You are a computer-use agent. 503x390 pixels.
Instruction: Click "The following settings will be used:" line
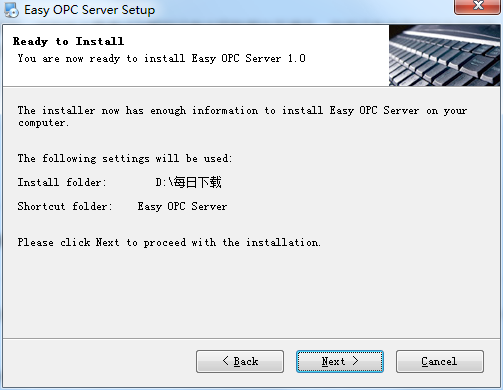pyautogui.click(x=125, y=158)
